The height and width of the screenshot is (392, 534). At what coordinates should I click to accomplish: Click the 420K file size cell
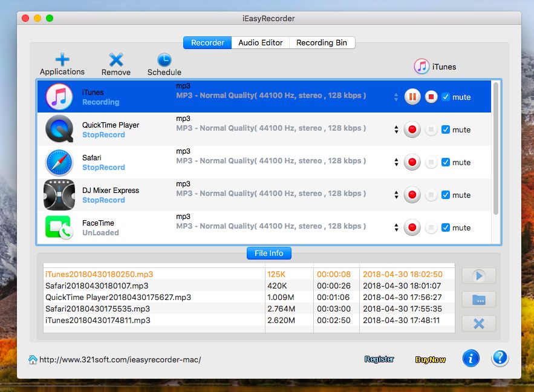pyautogui.click(x=277, y=286)
